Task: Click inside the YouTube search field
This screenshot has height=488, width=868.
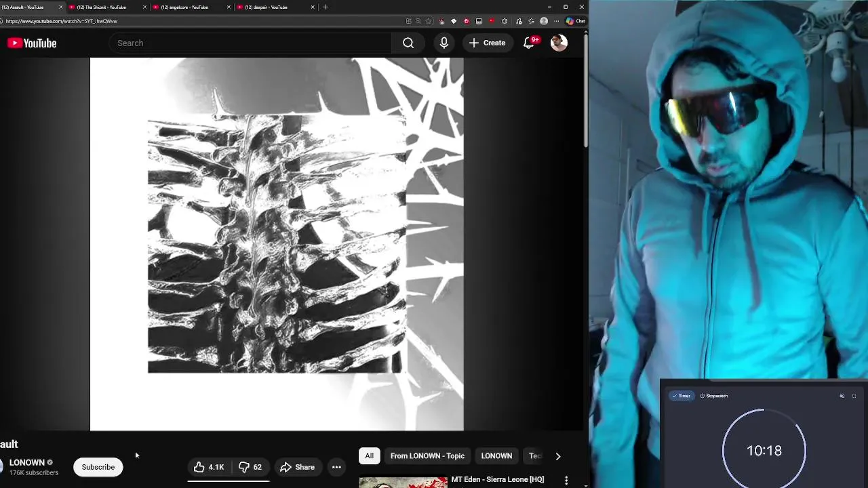Action: click(x=251, y=43)
